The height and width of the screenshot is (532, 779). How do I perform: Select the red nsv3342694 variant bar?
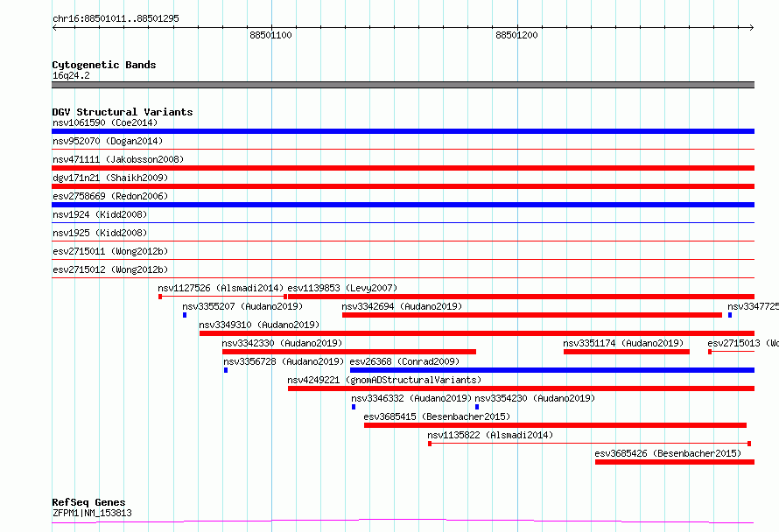(x=532, y=315)
